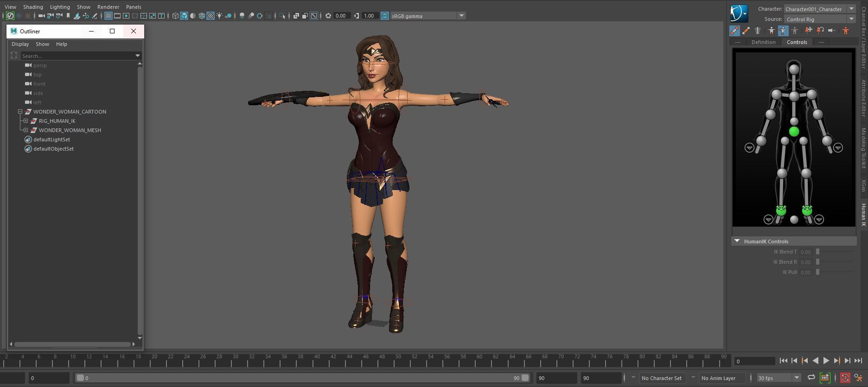The width and height of the screenshot is (868, 387).
Task: Collapse the WONDER_WOMAN_CARTOON node
Action: (20, 112)
